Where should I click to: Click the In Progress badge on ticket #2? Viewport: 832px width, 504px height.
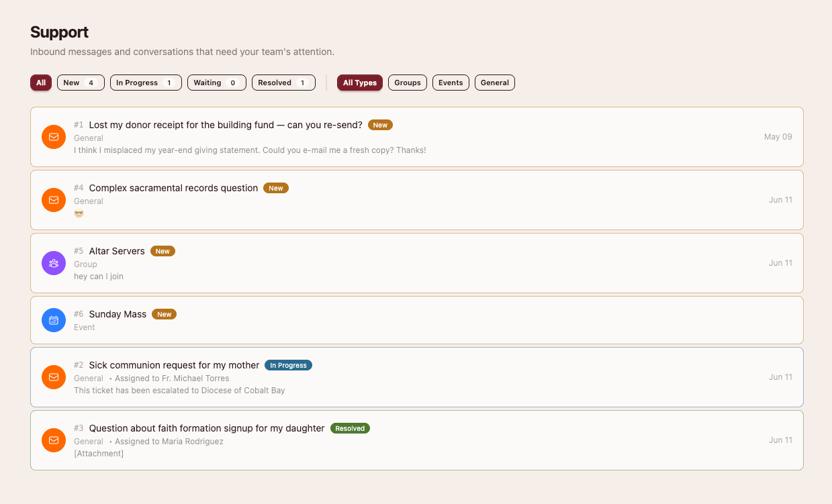point(288,365)
